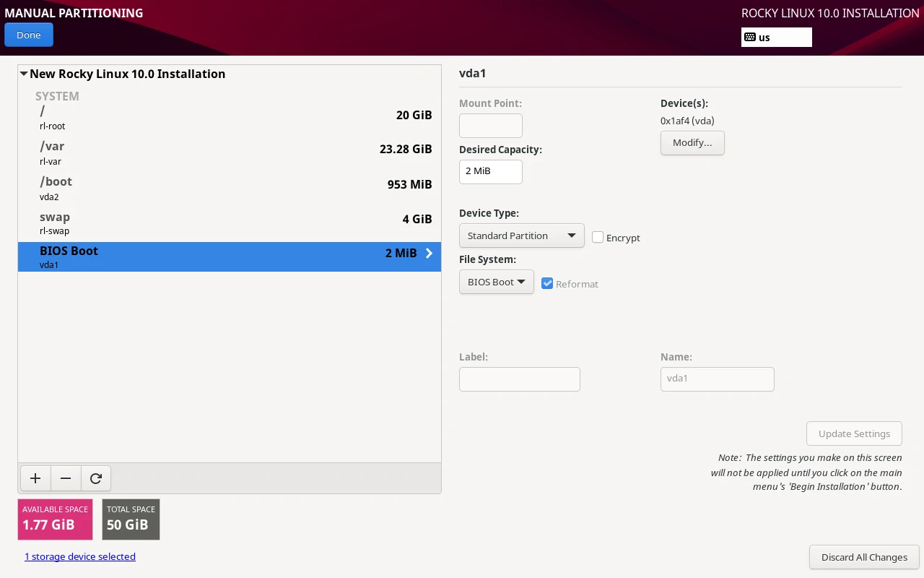This screenshot has height=578, width=924.
Task: Reload storage configuration from disk icon
Action: tap(96, 478)
